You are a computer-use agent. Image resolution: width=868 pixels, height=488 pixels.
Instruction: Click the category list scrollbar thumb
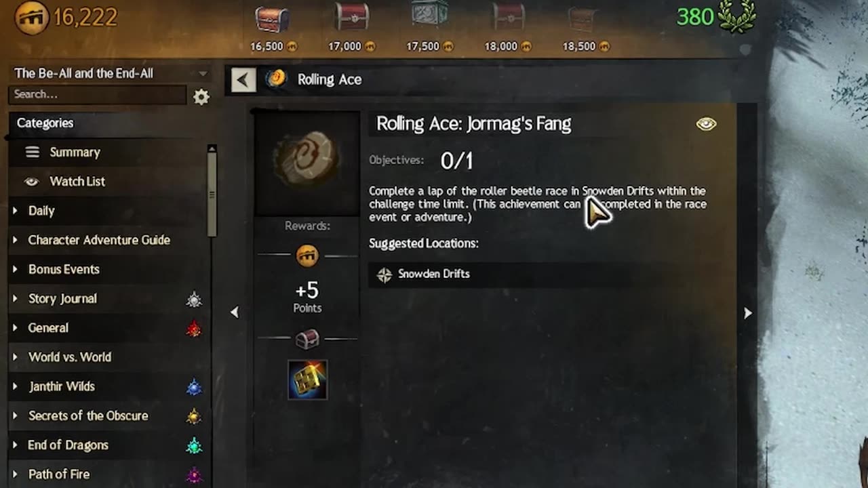coord(212,194)
